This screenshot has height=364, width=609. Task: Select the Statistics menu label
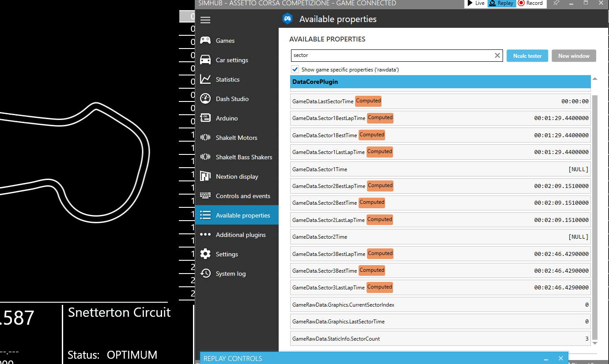click(227, 79)
